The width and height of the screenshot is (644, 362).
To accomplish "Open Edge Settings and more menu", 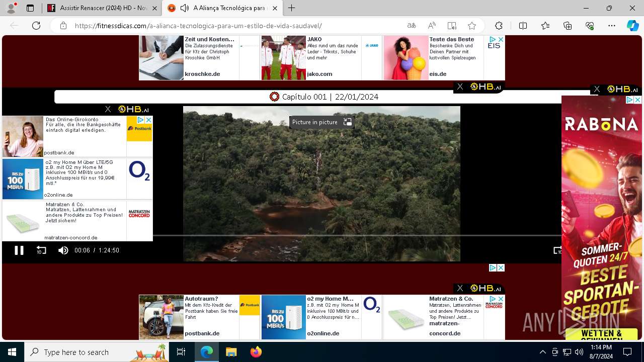I will (612, 26).
